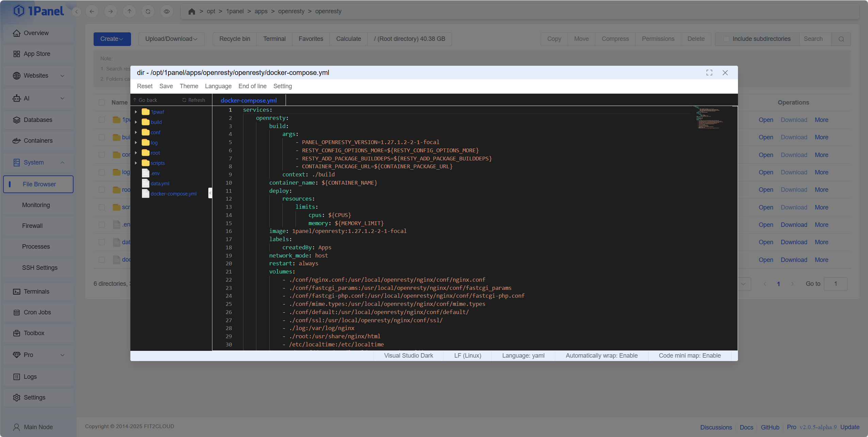Go up one directory with arrow icon
Screen dimensions: 868x437
(129, 12)
